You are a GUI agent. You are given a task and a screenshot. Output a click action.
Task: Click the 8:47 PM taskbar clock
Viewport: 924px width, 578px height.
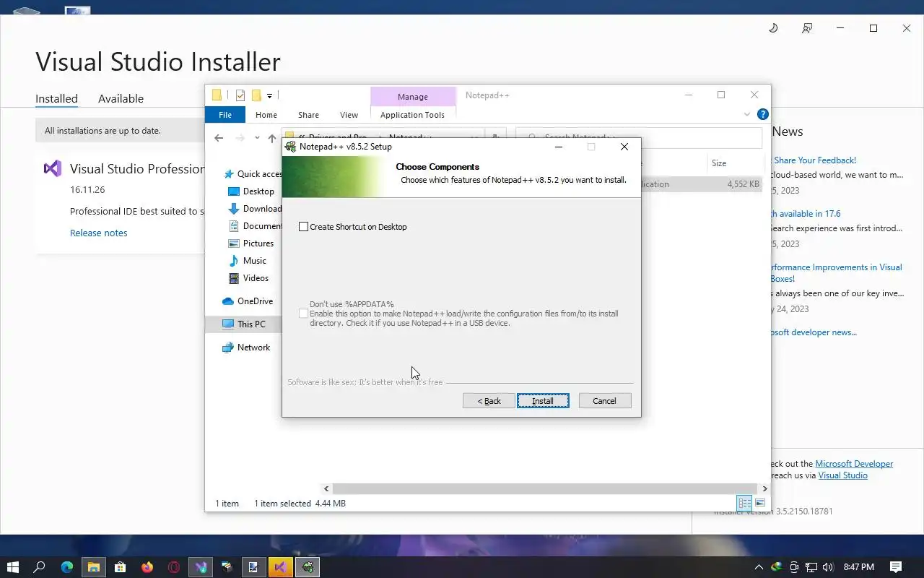[858, 567]
